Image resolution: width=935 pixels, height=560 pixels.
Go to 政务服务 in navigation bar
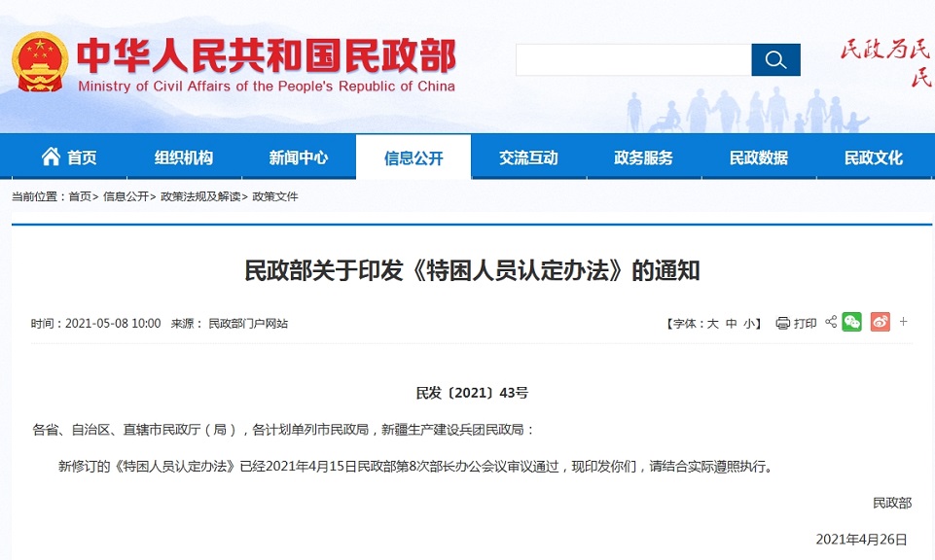tap(643, 157)
